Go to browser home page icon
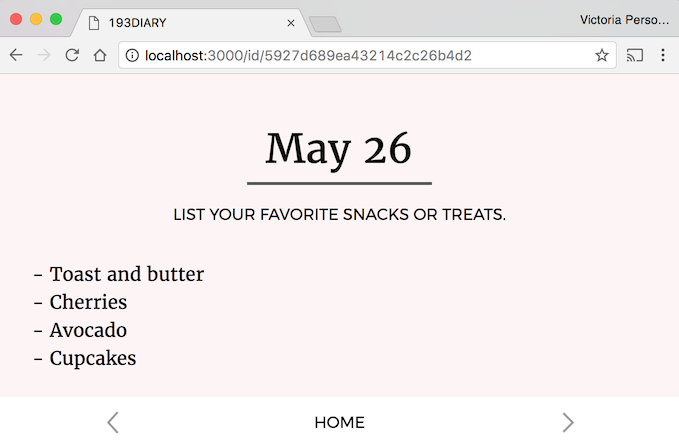Image resolution: width=679 pixels, height=446 pixels. (100, 56)
